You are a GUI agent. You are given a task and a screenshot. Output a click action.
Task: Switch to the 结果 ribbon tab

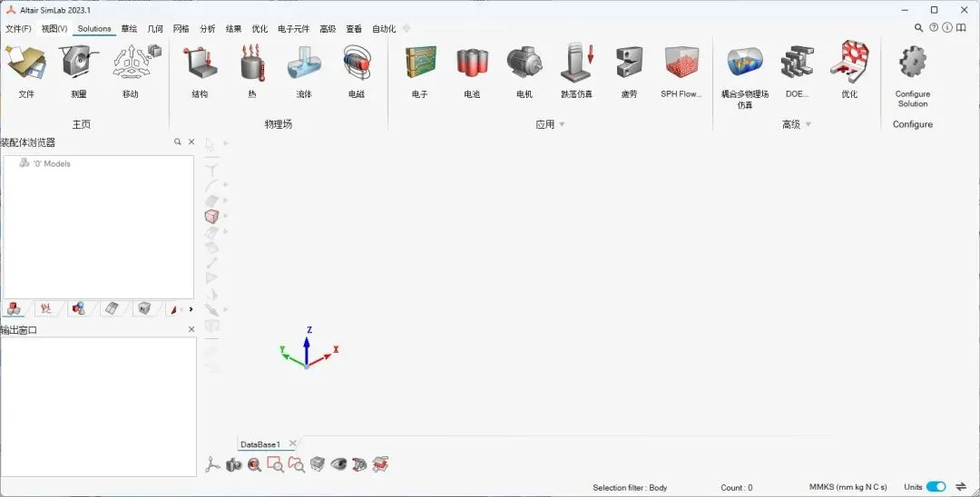[x=234, y=29]
